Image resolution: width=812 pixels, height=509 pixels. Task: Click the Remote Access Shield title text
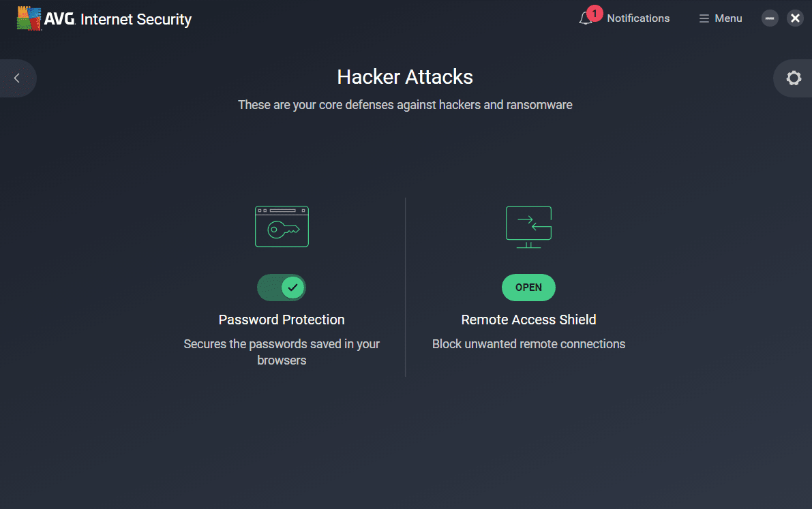[528, 319]
